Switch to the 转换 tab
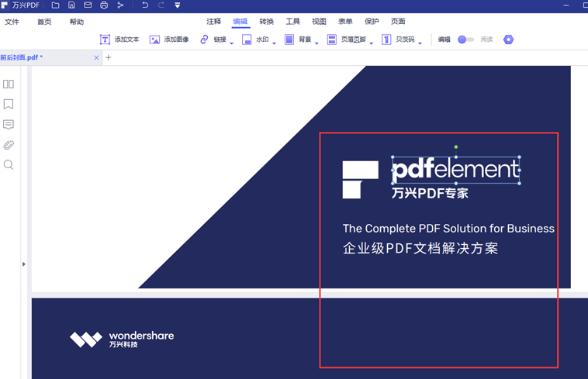588x379 pixels. 267,22
